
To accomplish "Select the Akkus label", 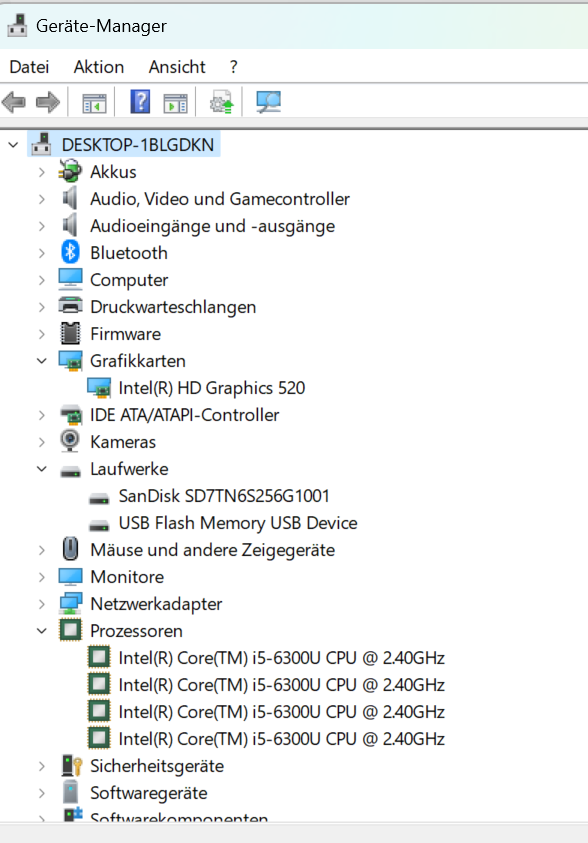I will (113, 172).
